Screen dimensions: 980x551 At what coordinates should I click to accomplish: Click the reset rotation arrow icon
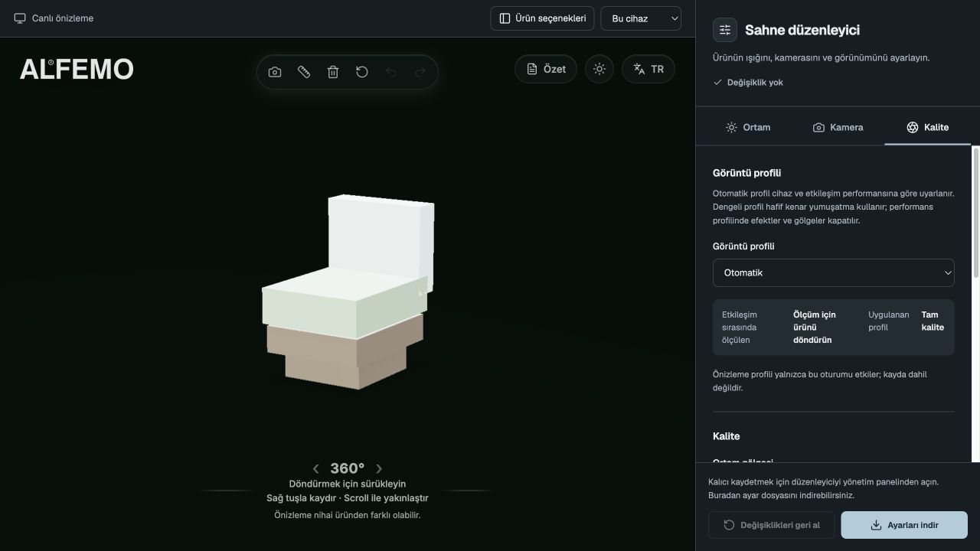pos(362,72)
